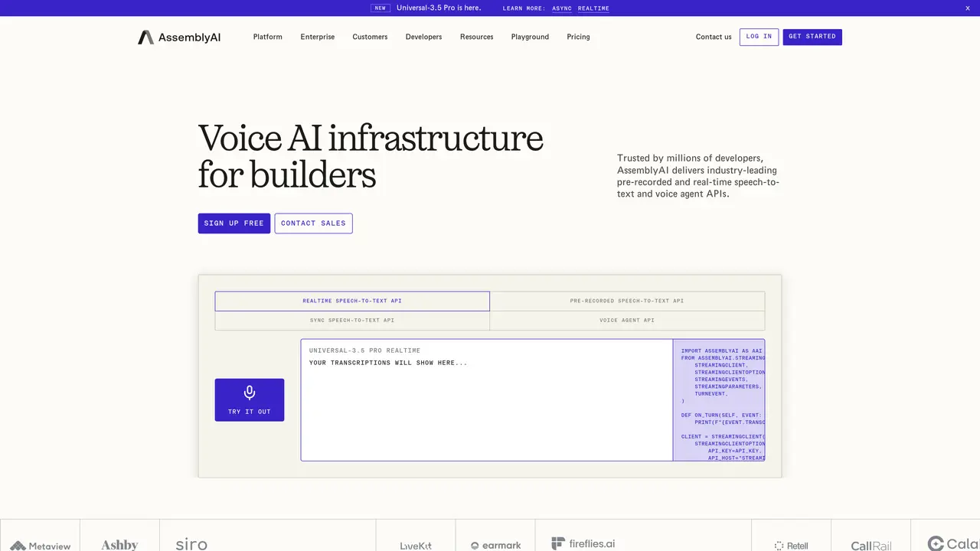
Task: Click the Retell logo
Action: [x=791, y=546]
